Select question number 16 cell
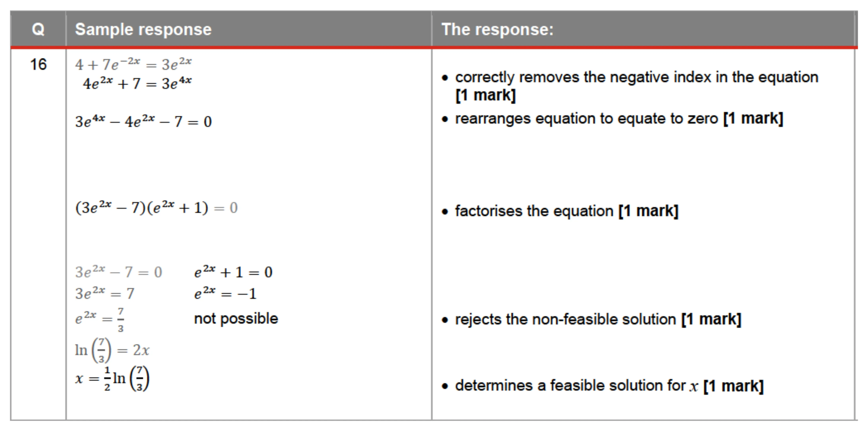This screenshot has height=432, width=868. pos(38,64)
